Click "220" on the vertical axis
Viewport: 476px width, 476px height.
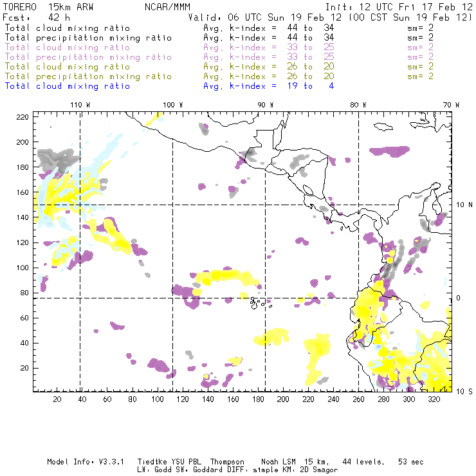click(x=23, y=117)
